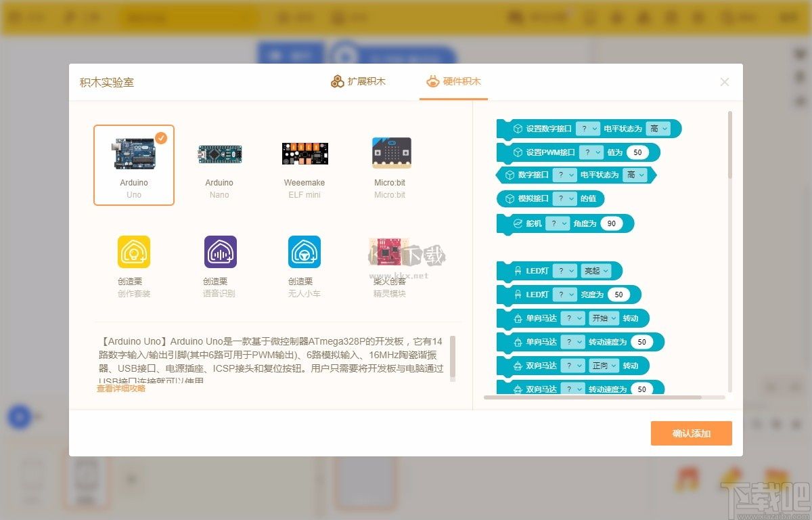
Task: Click the 硬件积木 tab robot icon
Action: point(432,82)
